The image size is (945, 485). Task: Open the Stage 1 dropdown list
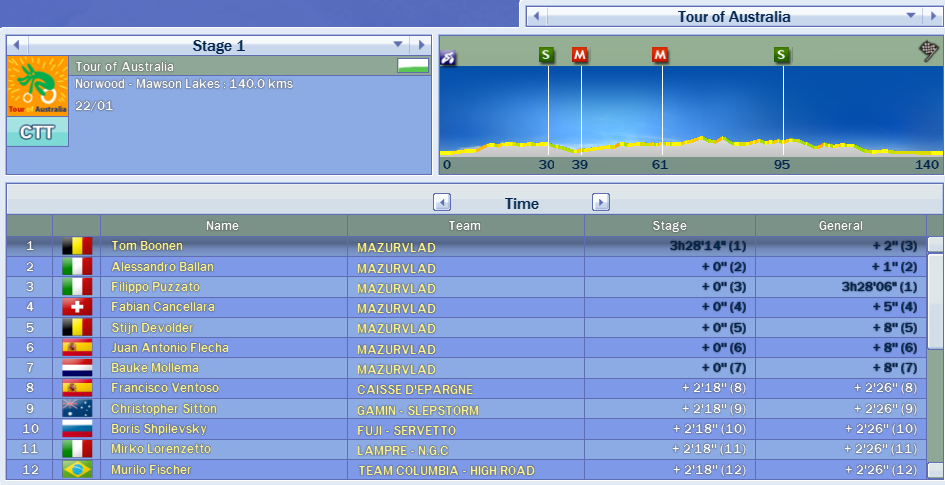398,45
